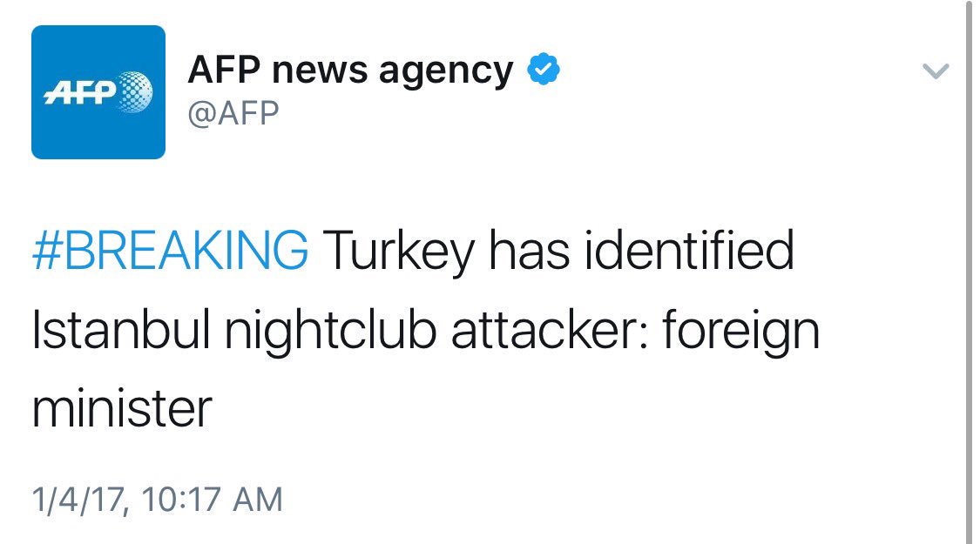Click the blue verified badge
980x544 pixels.
point(544,70)
